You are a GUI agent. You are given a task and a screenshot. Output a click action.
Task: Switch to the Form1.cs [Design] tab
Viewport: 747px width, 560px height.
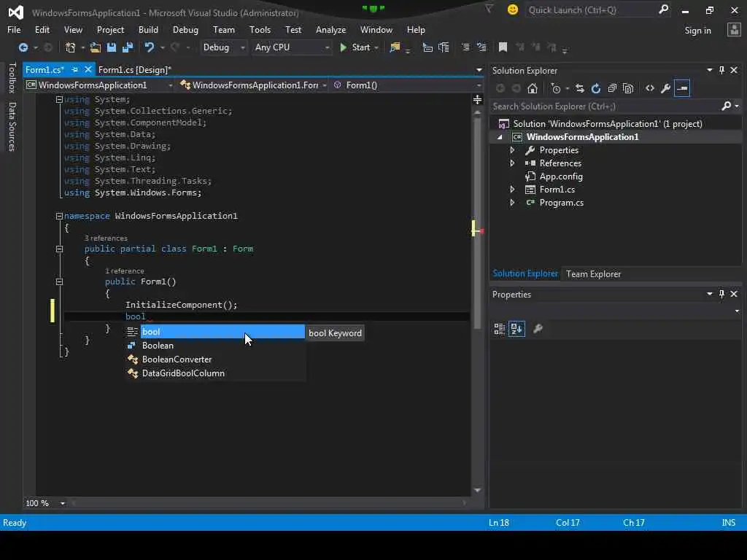[134, 69]
